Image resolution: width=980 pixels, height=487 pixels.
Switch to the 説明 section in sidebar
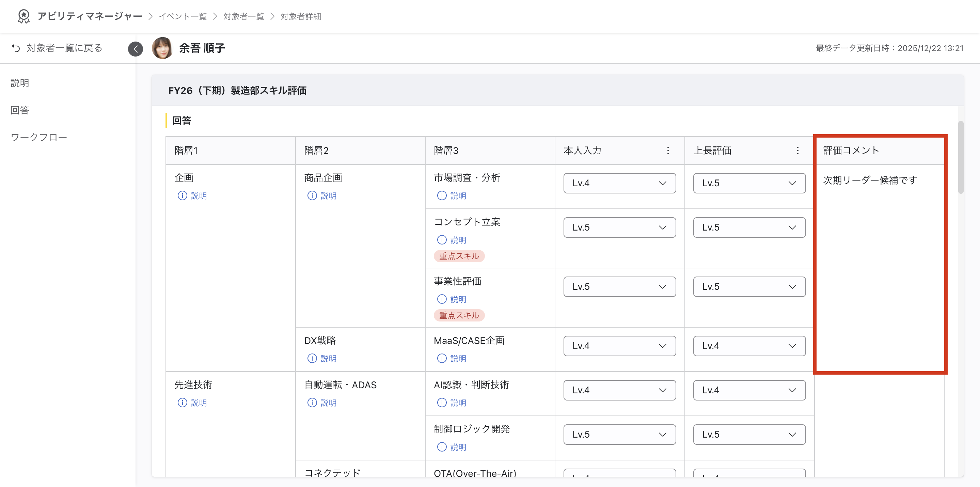tap(20, 83)
